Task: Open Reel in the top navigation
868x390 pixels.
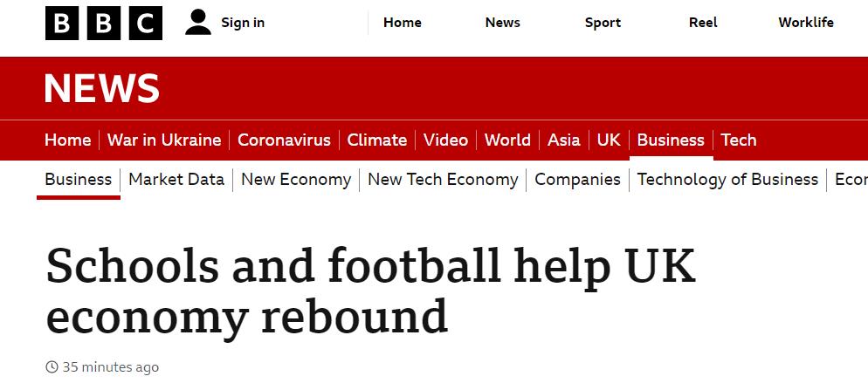Action: tap(703, 23)
